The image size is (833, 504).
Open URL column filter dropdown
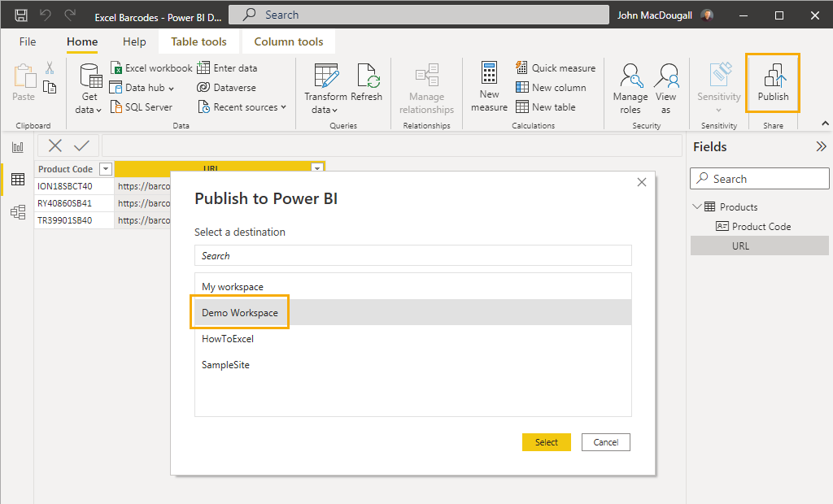317,167
